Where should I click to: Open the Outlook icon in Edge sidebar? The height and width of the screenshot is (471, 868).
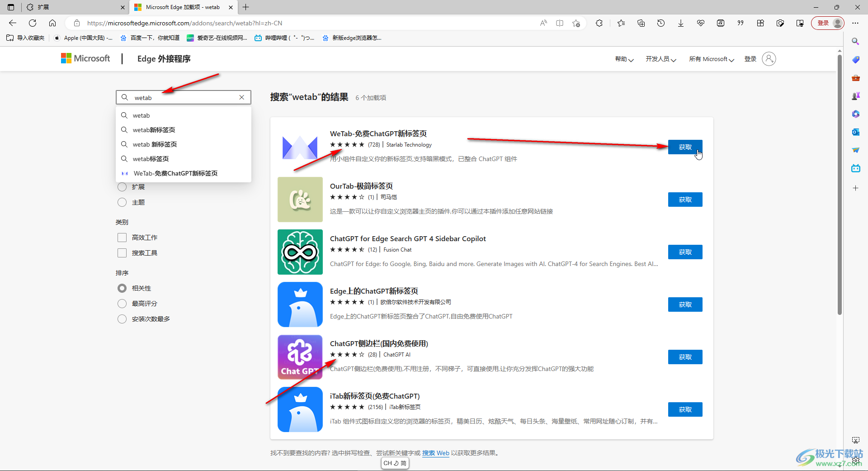point(855,132)
